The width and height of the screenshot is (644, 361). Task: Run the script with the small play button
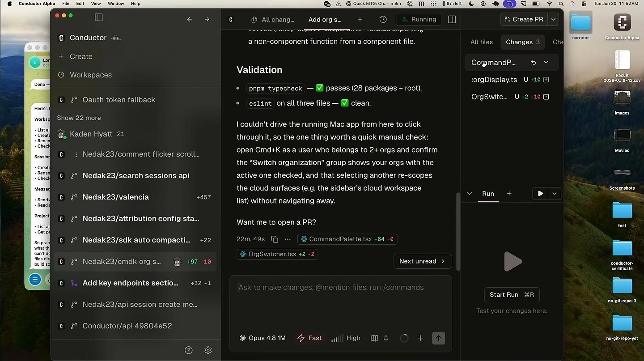pos(540,194)
